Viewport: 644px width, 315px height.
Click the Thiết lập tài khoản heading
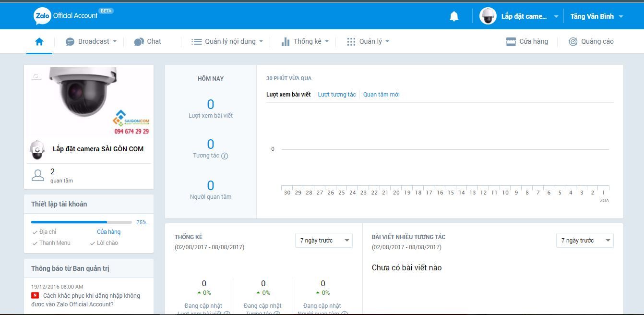click(x=59, y=204)
